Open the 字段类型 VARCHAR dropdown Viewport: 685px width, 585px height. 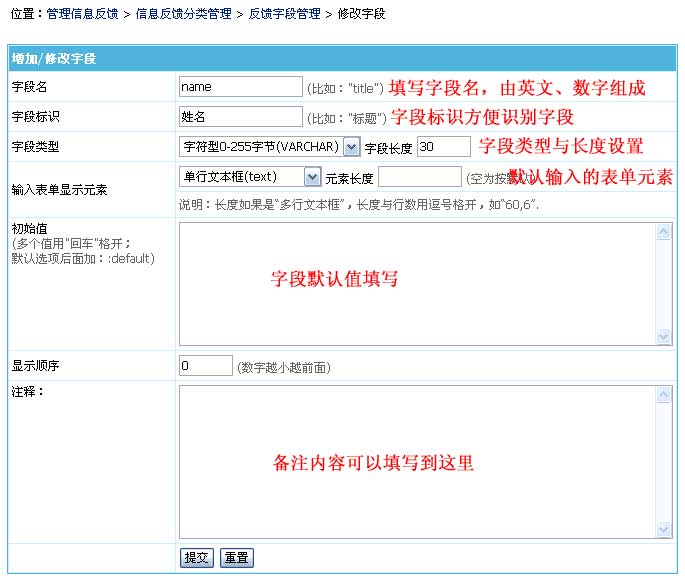pyautogui.click(x=270, y=147)
